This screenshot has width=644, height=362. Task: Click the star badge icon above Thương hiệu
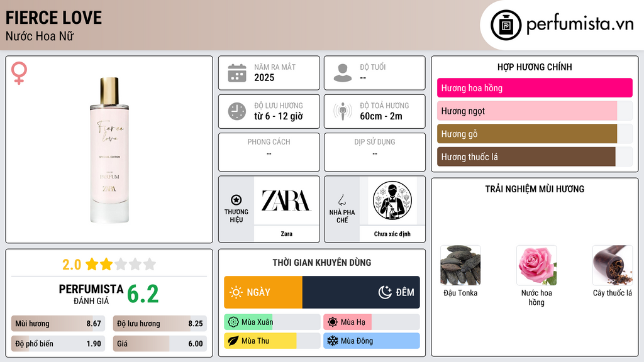point(236,200)
